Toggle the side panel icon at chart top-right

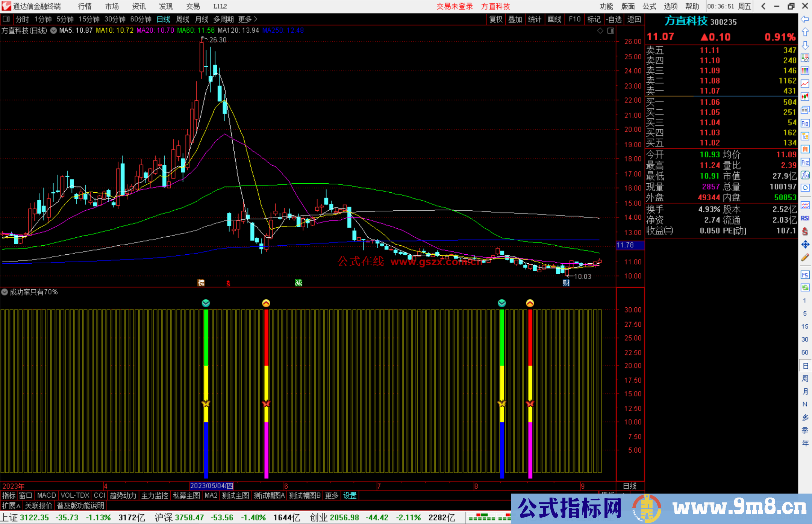pyautogui.click(x=611, y=31)
